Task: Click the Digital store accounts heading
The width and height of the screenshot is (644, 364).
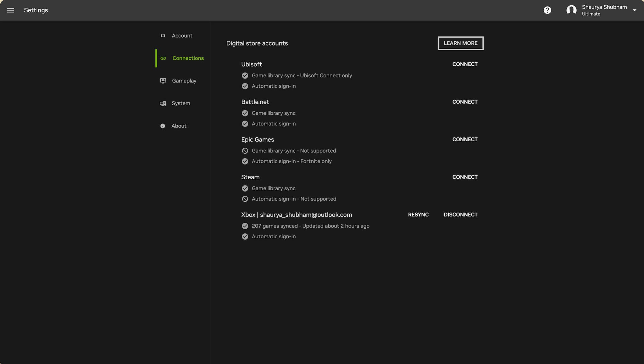Action: 257,43
